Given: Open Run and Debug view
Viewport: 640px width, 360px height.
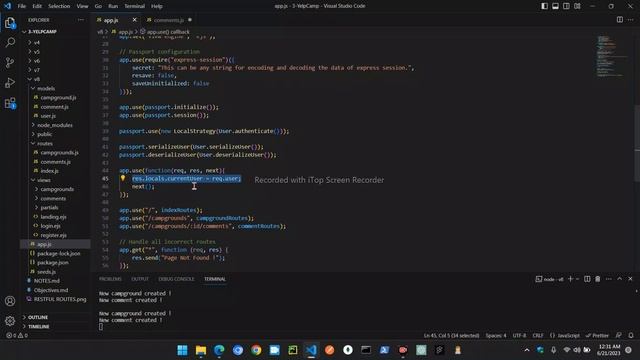Looking at the screenshot, I should point(10,82).
